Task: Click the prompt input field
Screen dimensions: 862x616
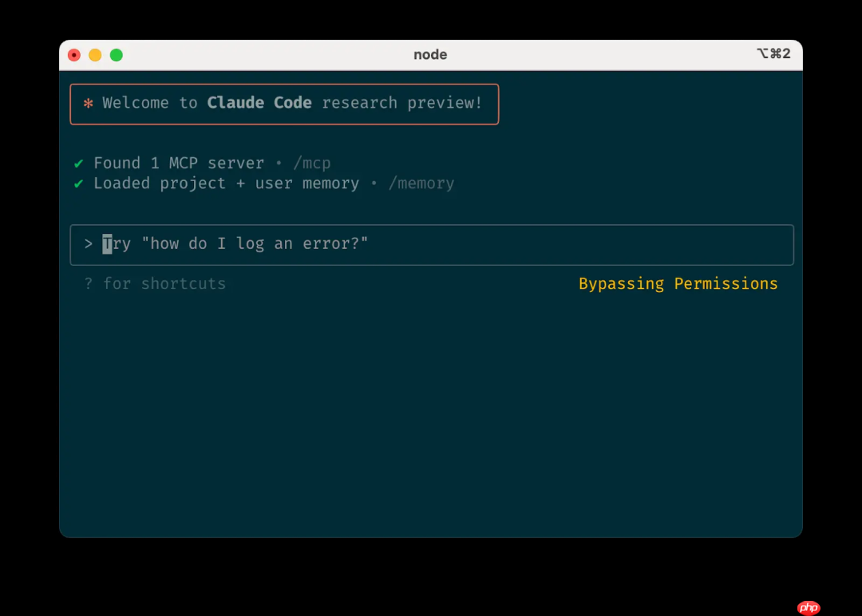Action: pyautogui.click(x=432, y=244)
